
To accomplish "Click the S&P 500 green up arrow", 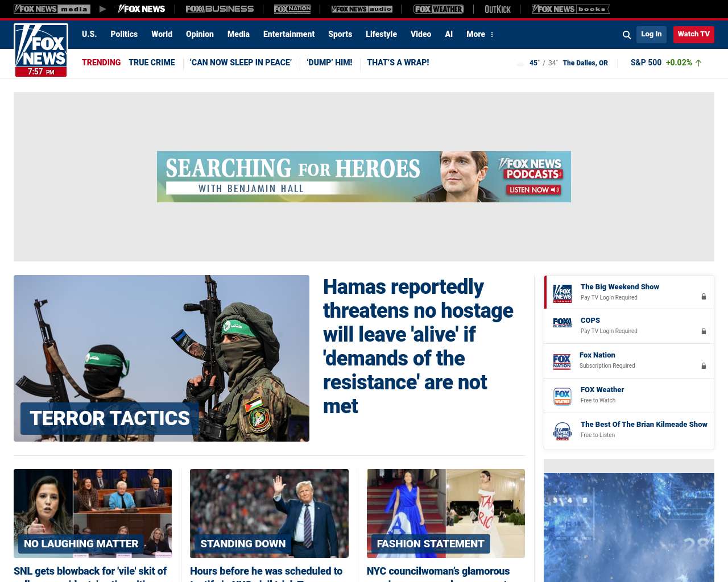I will pos(698,63).
